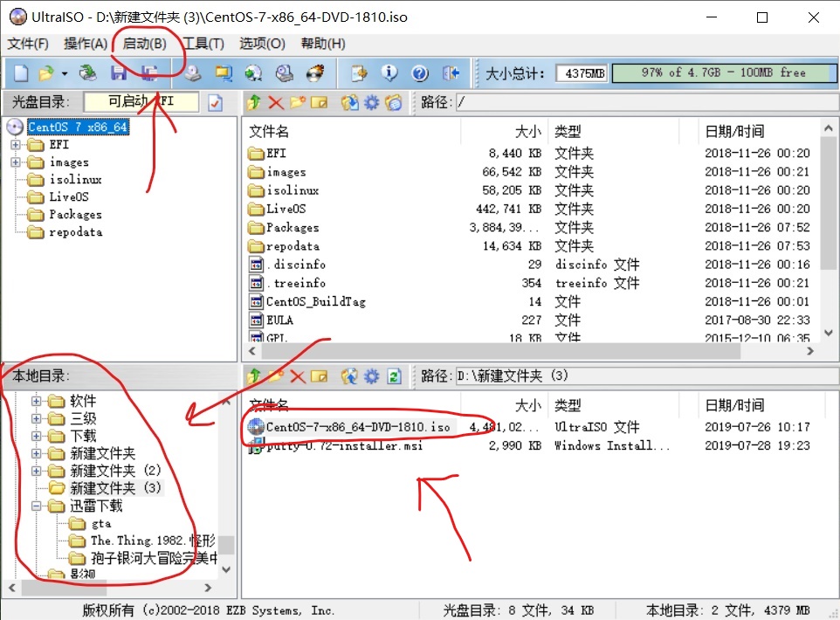Viewport: 840px width, 620px height.
Task: Select the gta folder under 迅雷下载
Action: [101, 524]
